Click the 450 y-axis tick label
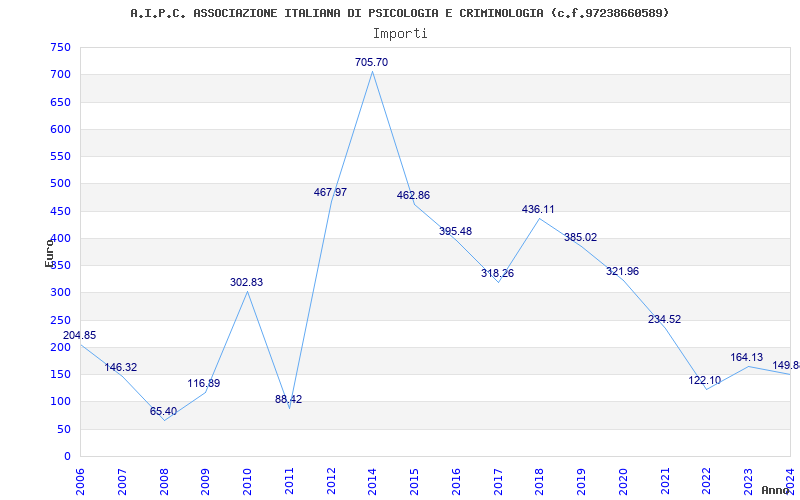 (x=60, y=211)
